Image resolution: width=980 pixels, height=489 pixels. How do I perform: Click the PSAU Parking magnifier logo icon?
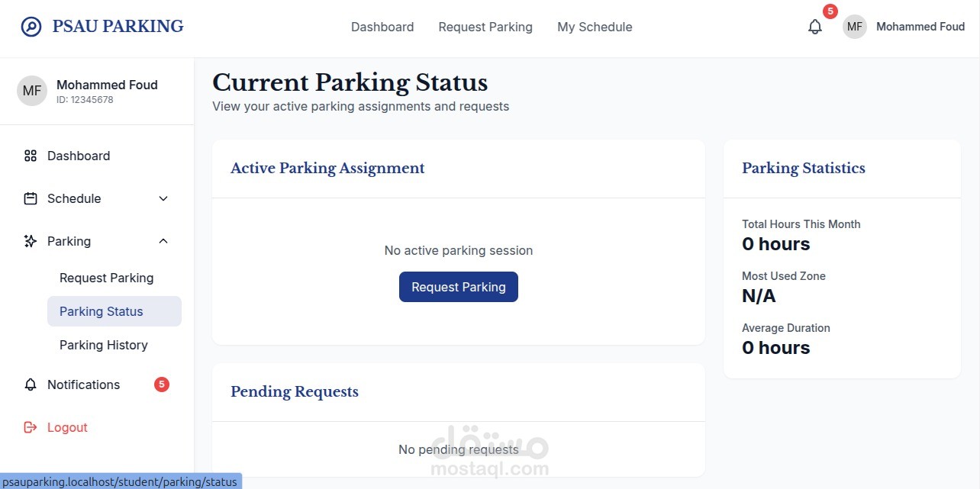pyautogui.click(x=31, y=27)
